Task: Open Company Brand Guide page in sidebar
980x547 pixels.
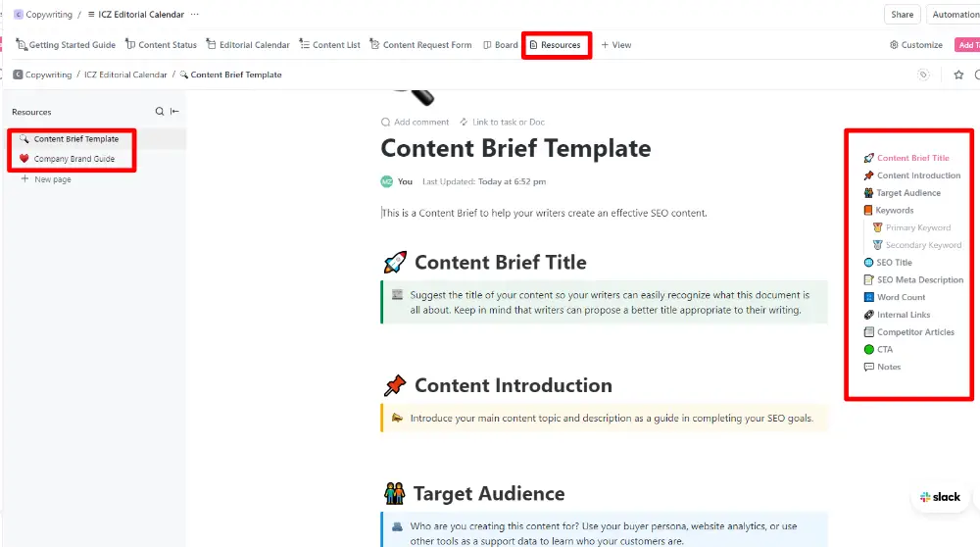Action: click(73, 159)
